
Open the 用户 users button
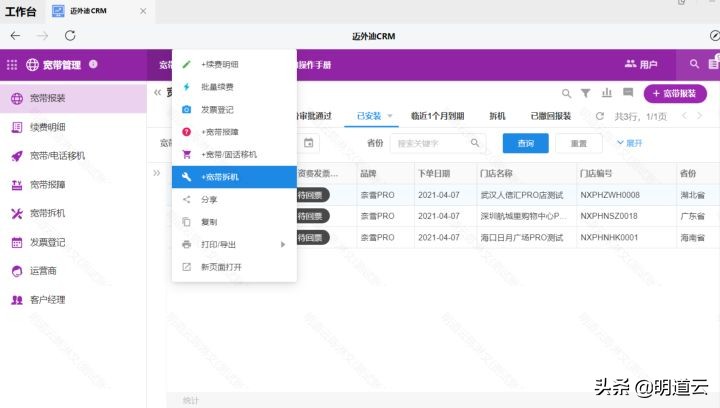pos(641,64)
